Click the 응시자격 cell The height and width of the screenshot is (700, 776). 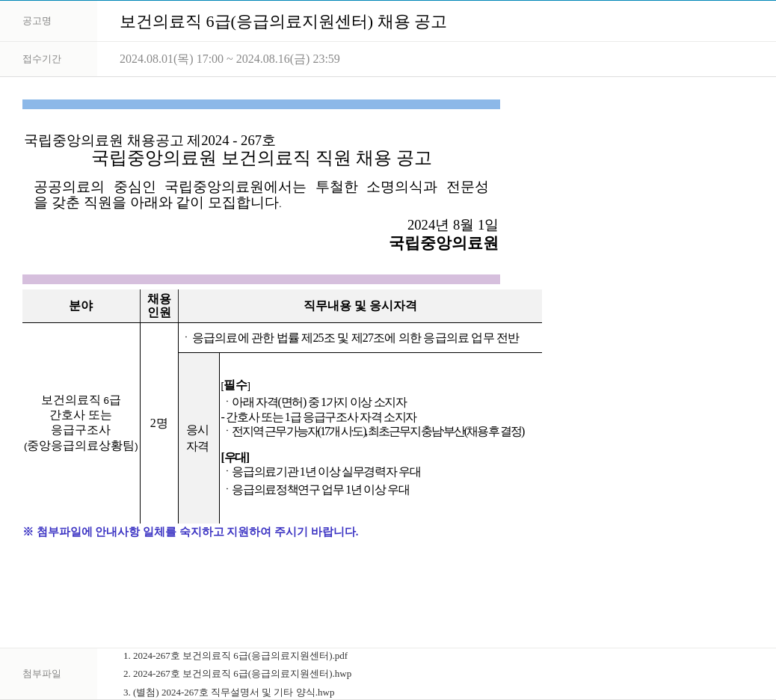[x=198, y=438]
